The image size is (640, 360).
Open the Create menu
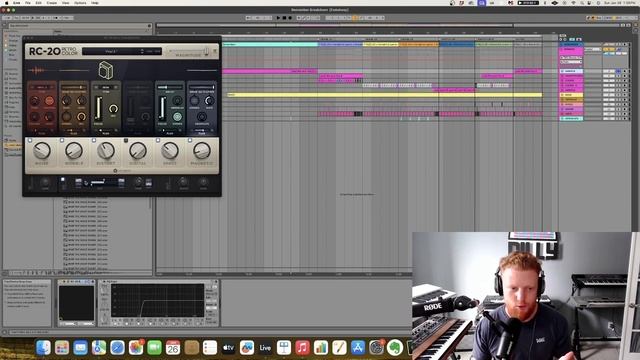tap(52, 3)
